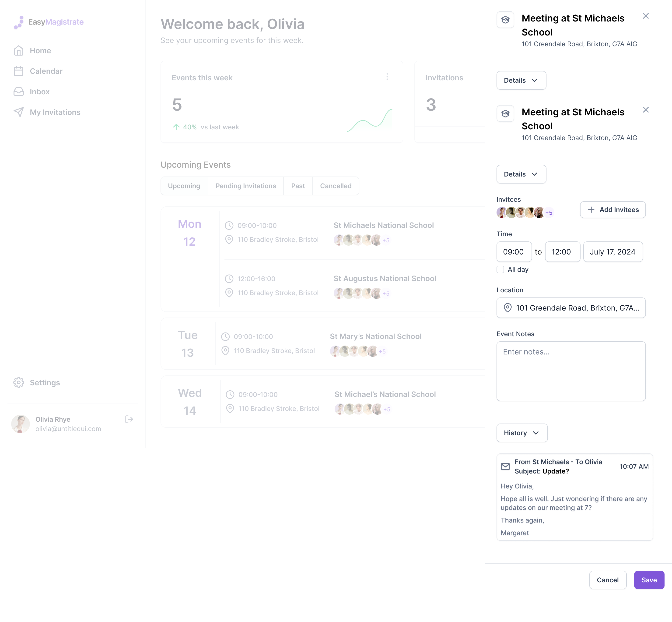Viewport: 672px width, 622px height.
Task: Open St Mary's National School event
Action: [x=375, y=336]
